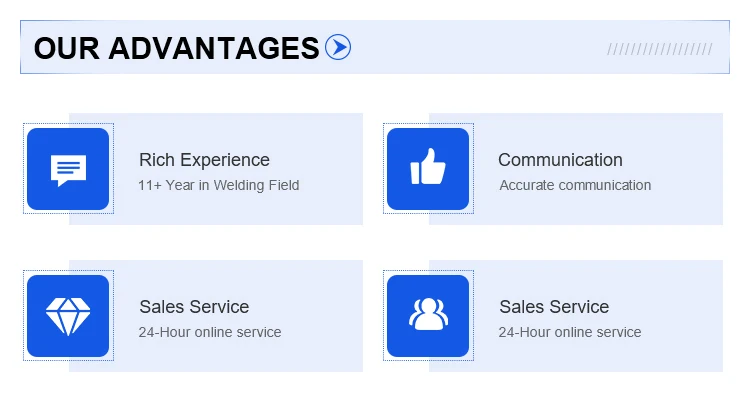
Task: Click the diamond Sales Service icon
Action: coord(68,316)
